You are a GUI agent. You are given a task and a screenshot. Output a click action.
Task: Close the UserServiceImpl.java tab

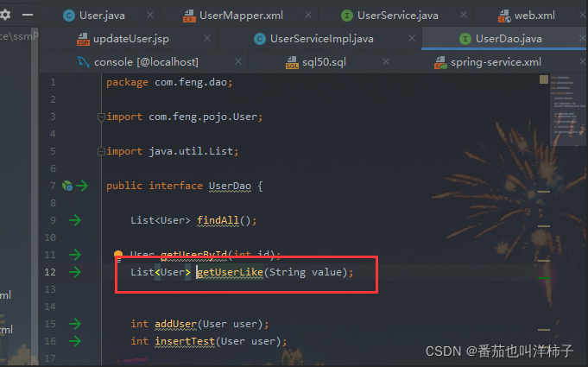(412, 38)
